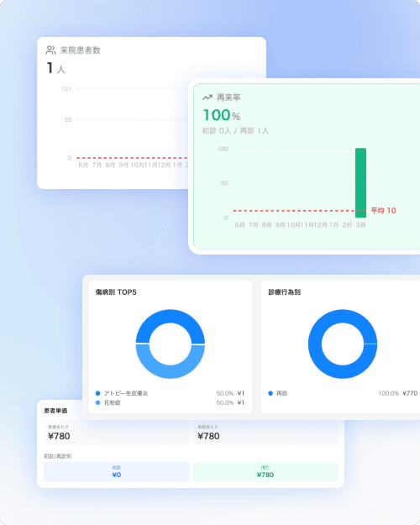Click the 傷病別 TOP5 heading
Screen dimensions: 420x525
116,292
